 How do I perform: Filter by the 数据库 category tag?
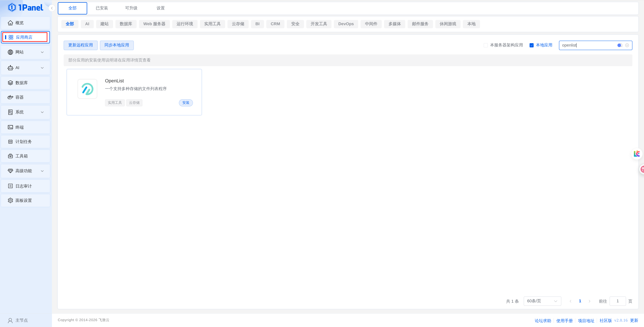tap(126, 24)
